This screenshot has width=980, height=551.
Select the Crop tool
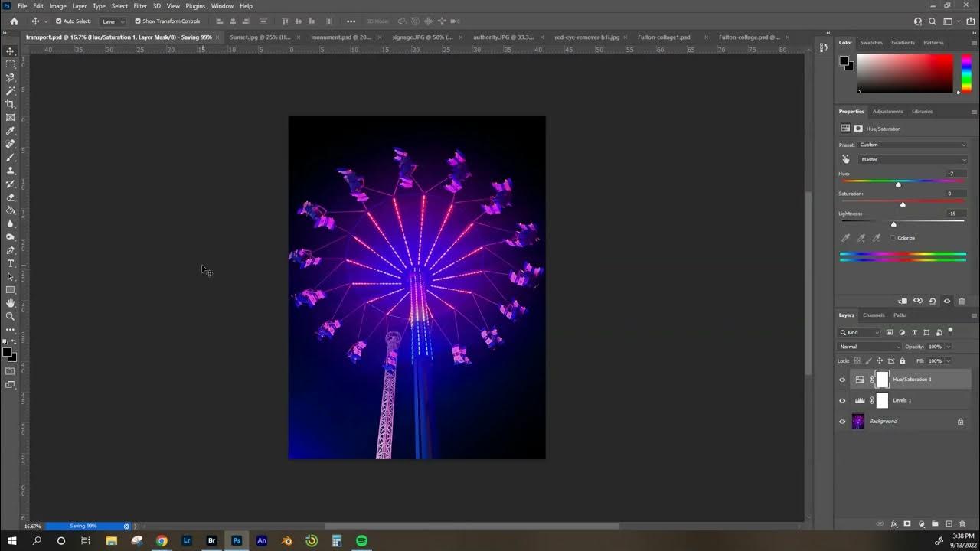click(x=10, y=104)
